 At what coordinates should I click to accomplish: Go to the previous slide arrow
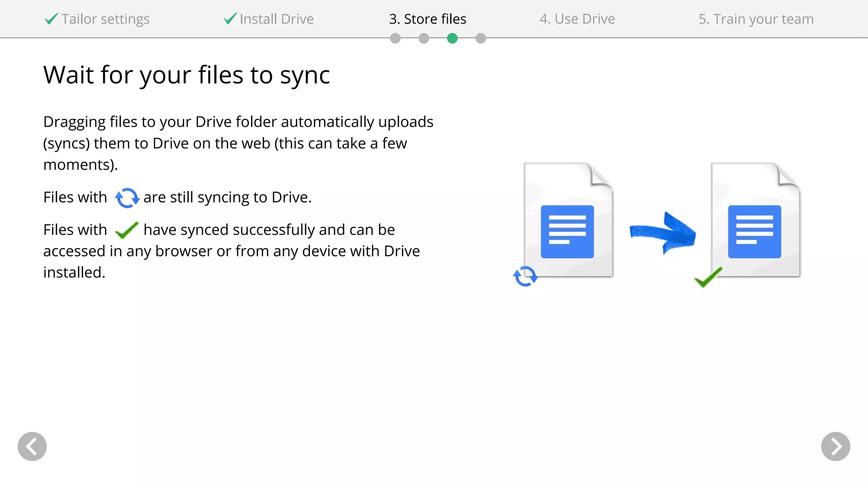point(32,446)
